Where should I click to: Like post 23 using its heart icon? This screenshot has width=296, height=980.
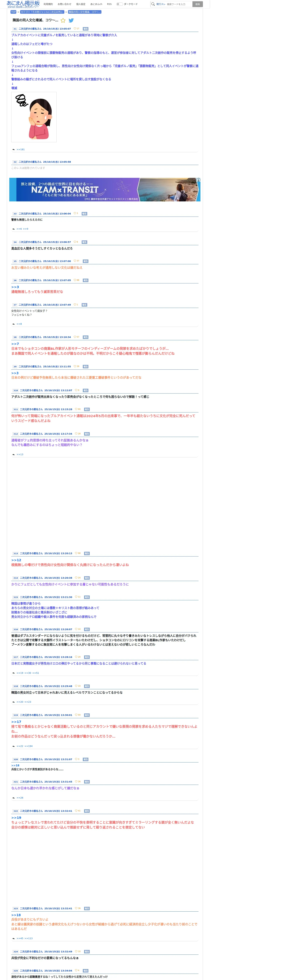tap(76, 908)
